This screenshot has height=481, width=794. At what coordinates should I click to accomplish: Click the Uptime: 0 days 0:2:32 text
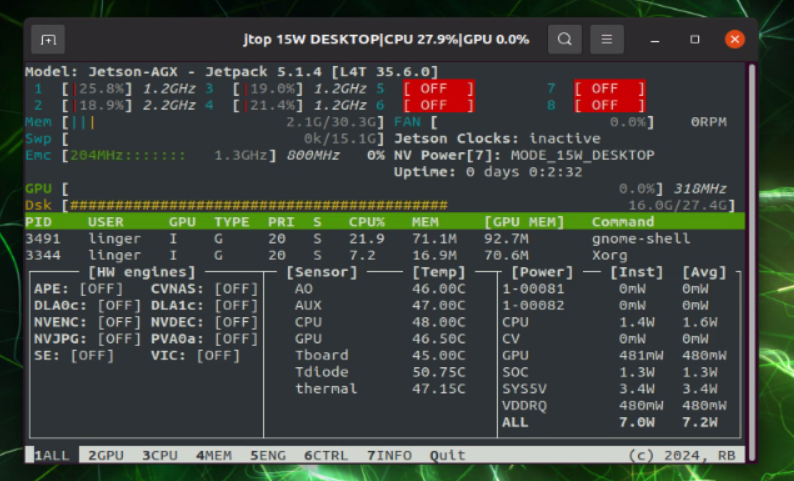pyautogui.click(x=488, y=172)
